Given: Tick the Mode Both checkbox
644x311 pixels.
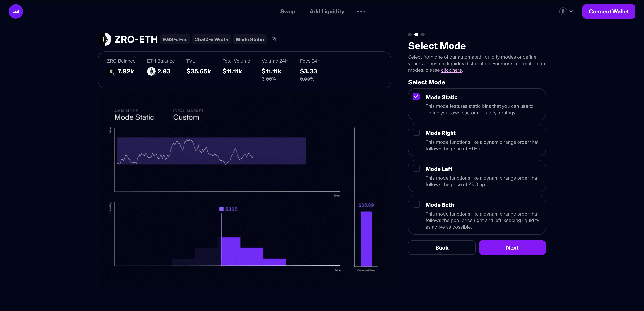Looking at the screenshot, I should [x=416, y=204].
